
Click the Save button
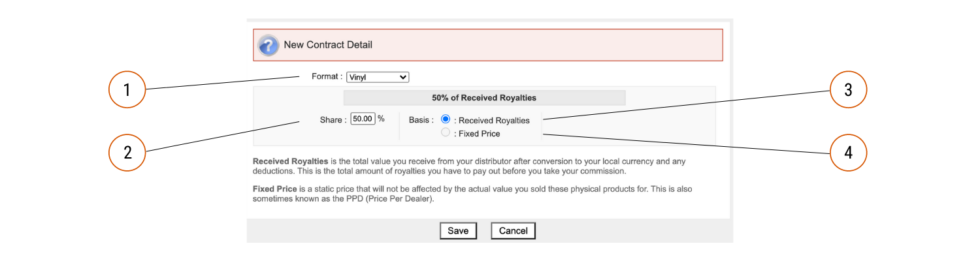[458, 231]
